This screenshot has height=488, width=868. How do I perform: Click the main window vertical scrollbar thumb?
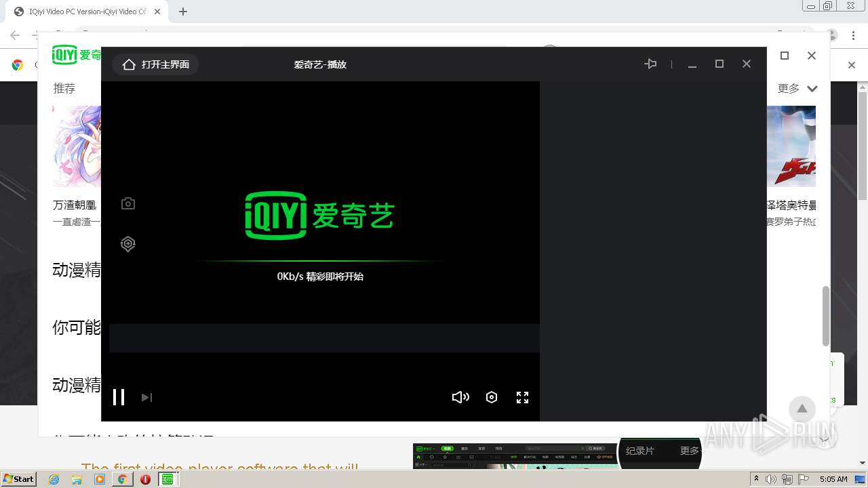click(x=825, y=315)
